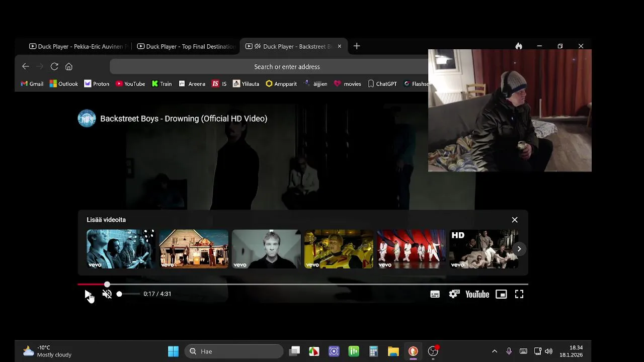Play the video

(x=88, y=294)
